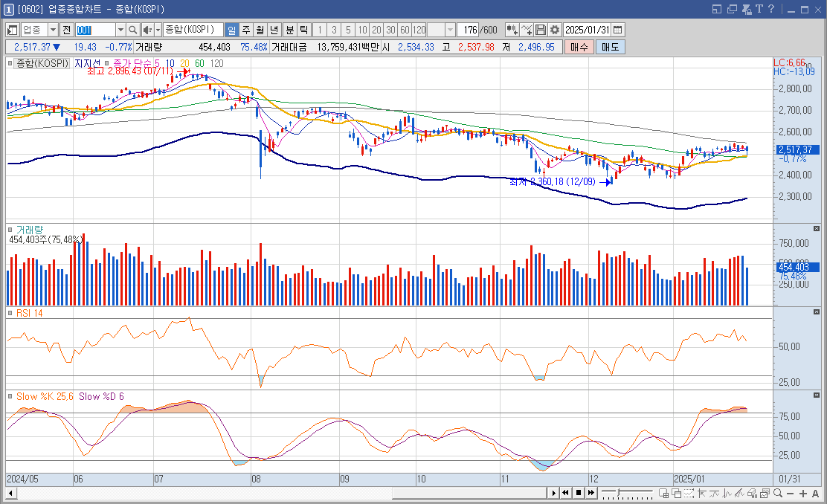This screenshot has width=827, height=504.
Task: Close the RSI panel with its corner button
Action: pos(817,312)
